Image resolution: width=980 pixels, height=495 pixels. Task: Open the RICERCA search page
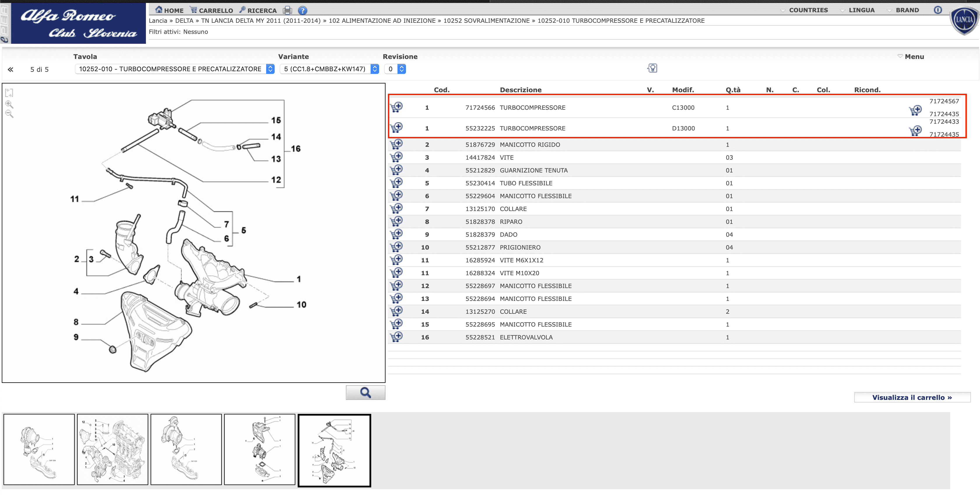[258, 10]
